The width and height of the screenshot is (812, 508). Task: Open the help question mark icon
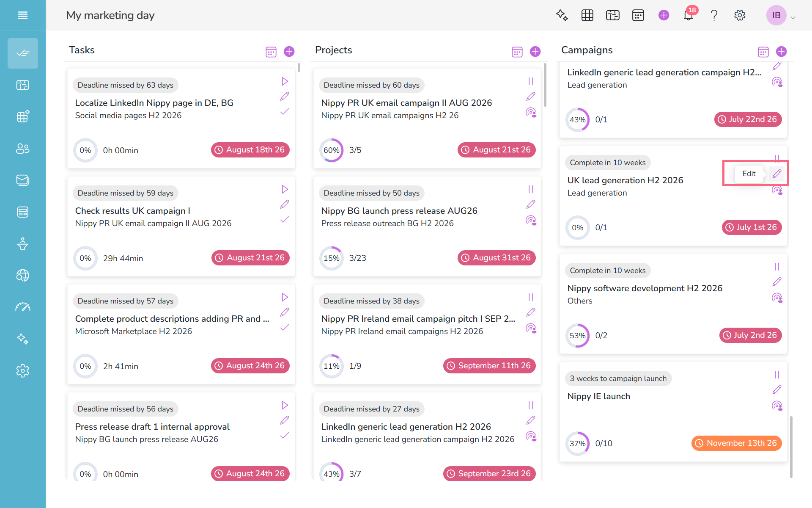[x=714, y=15]
